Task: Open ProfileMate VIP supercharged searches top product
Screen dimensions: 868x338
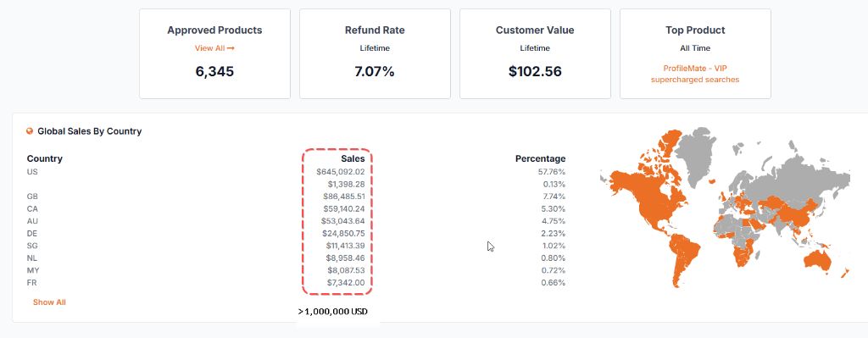Action: 695,75
